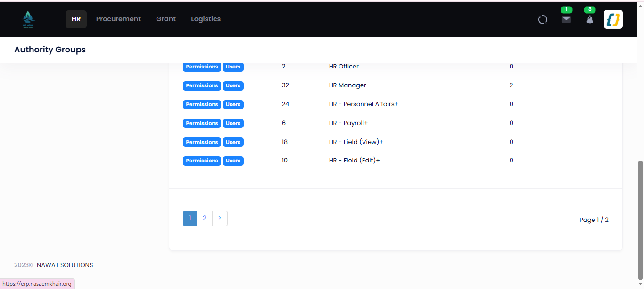Screen dimensions: 644x289
Task: Click the vertical page scrollbar
Action: click(640, 220)
